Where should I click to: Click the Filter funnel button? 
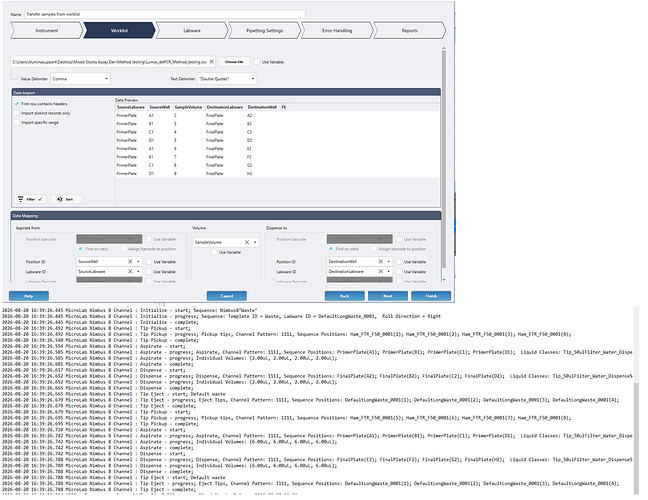[x=31, y=199]
